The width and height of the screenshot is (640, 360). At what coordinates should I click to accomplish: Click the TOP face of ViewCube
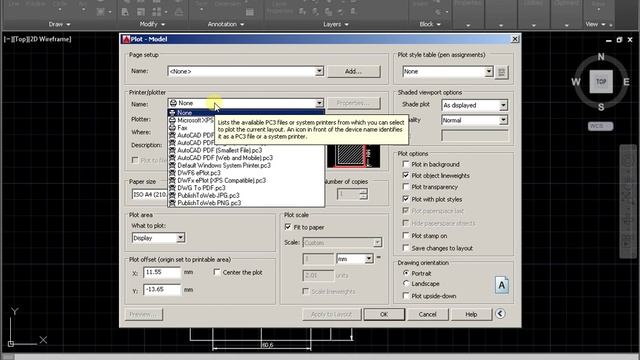click(601, 82)
